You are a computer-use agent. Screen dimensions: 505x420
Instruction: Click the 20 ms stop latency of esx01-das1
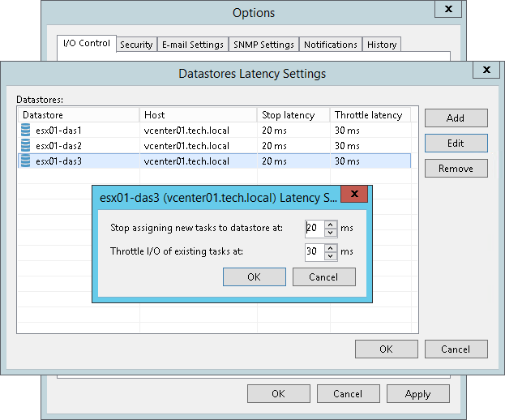point(274,131)
